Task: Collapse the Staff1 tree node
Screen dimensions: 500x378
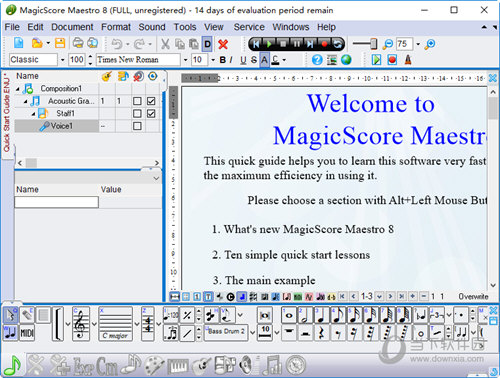Action: [33, 114]
